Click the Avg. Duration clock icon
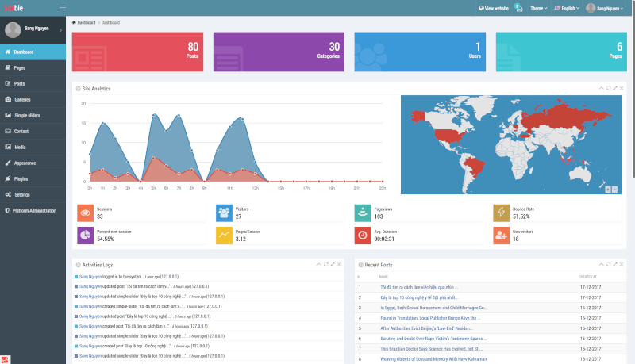 (363, 236)
